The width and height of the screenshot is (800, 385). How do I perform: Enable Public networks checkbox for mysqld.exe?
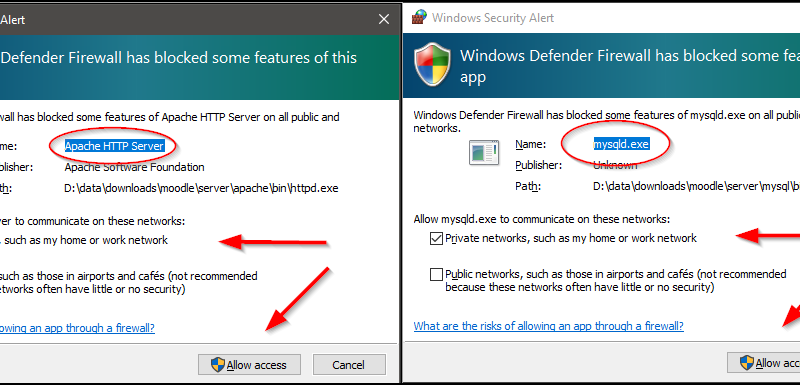(x=436, y=275)
